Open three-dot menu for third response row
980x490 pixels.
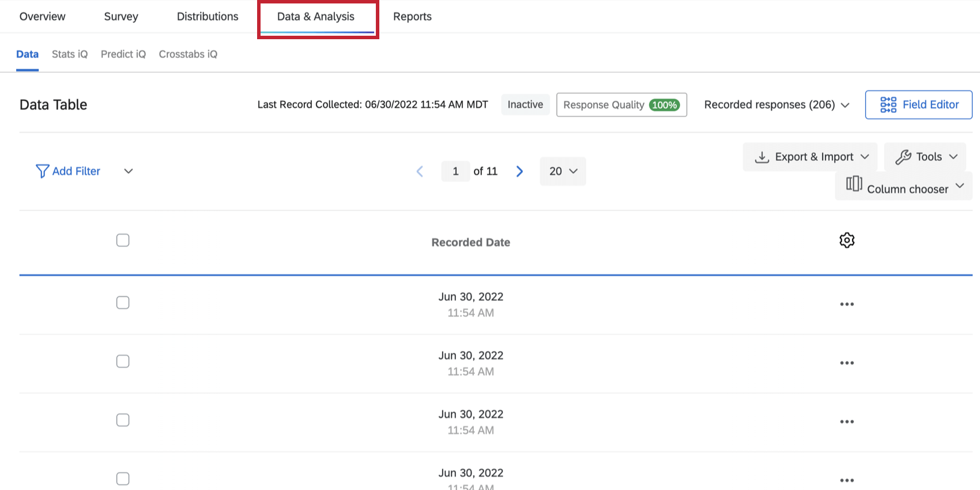(846, 422)
